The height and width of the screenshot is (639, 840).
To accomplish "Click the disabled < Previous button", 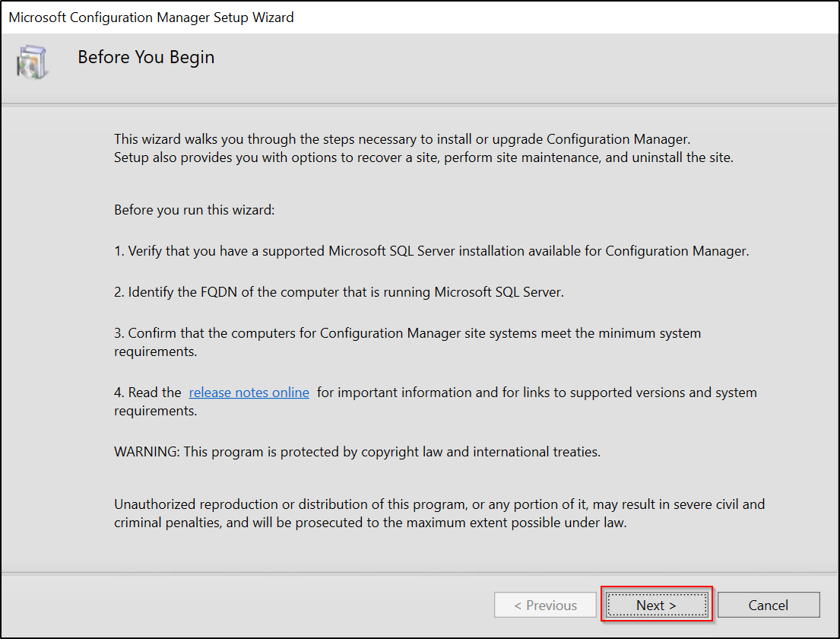I will pyautogui.click(x=545, y=605).
